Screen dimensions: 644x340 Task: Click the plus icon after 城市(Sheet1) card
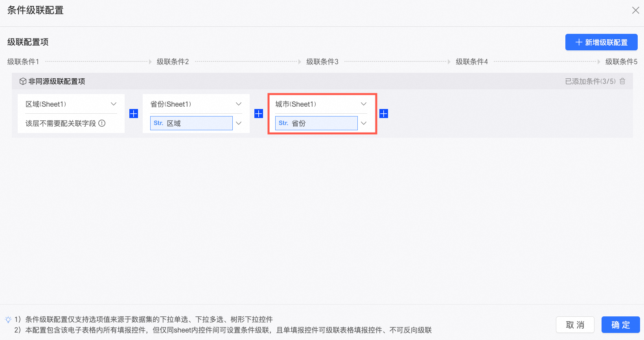(384, 114)
